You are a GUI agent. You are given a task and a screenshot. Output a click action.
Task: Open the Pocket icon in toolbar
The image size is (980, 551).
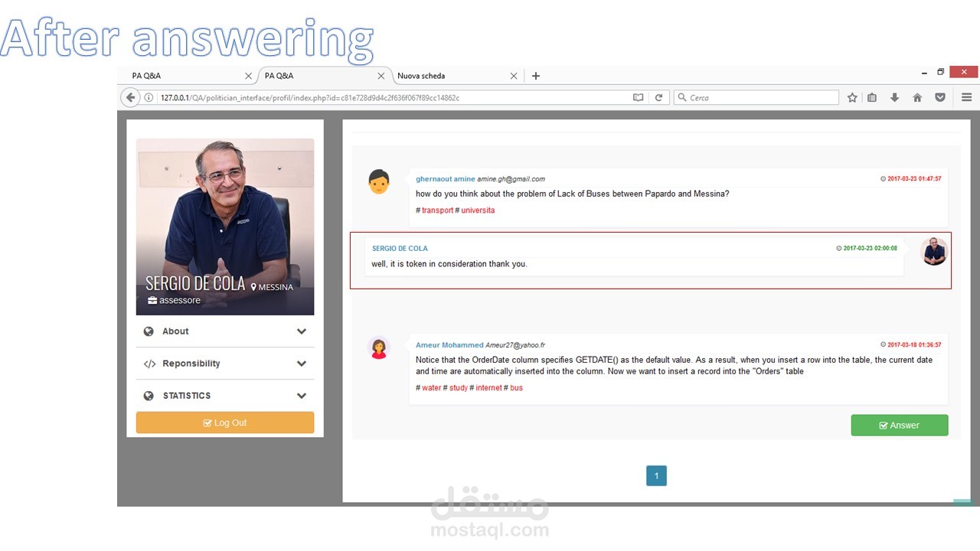click(x=940, y=98)
